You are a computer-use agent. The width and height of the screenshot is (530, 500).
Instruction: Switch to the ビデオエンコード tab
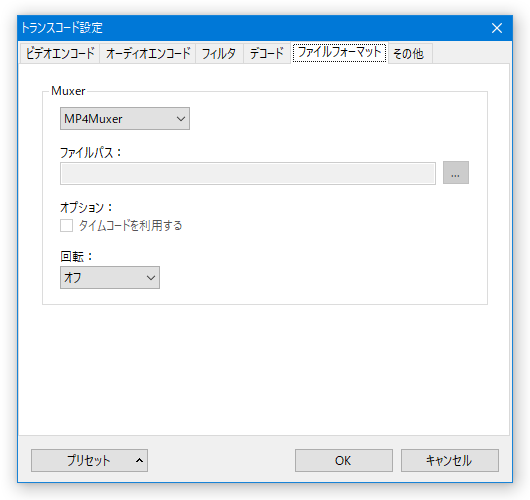pos(60,53)
